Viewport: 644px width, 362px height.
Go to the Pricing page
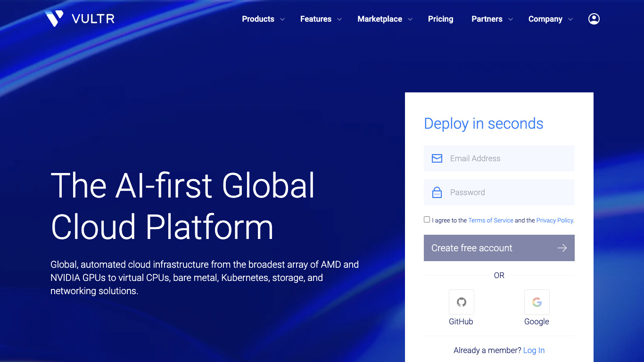(x=441, y=19)
